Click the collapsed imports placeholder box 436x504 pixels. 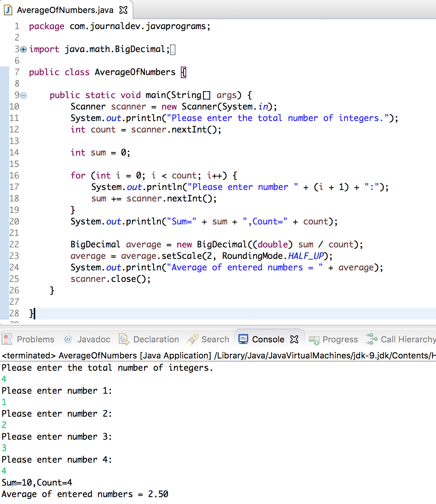pos(173,50)
